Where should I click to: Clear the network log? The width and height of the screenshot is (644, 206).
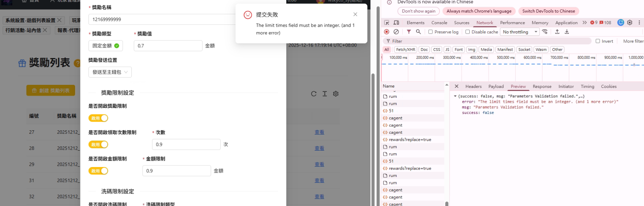coord(396,32)
